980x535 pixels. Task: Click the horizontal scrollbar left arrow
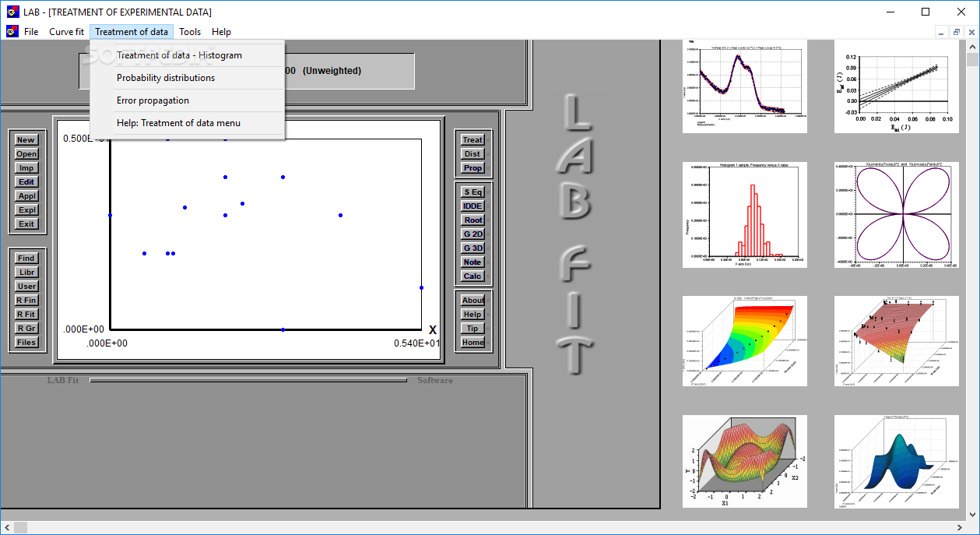point(6,528)
